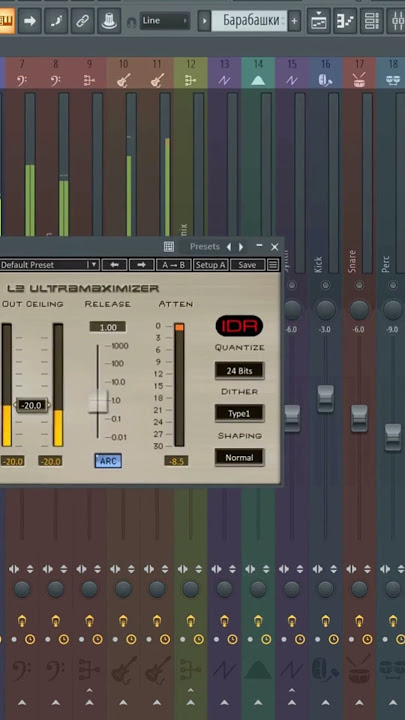This screenshot has height=720, width=405.
Task: Click track 7 latency clock icon
Action: [x=30, y=639]
